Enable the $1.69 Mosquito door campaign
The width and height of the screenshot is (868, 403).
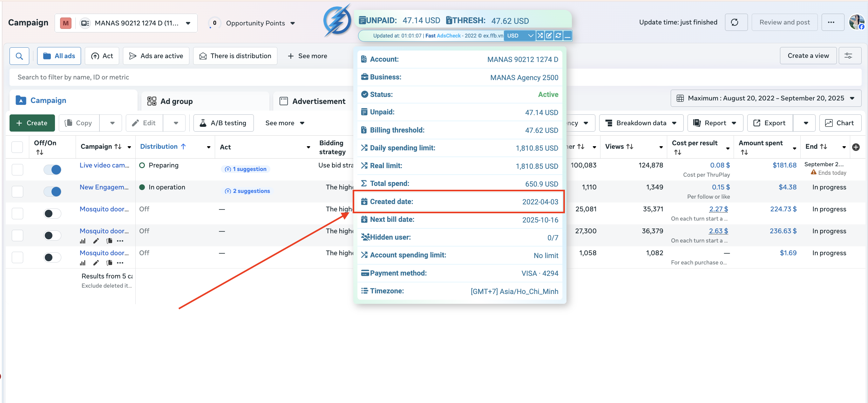[52, 257]
